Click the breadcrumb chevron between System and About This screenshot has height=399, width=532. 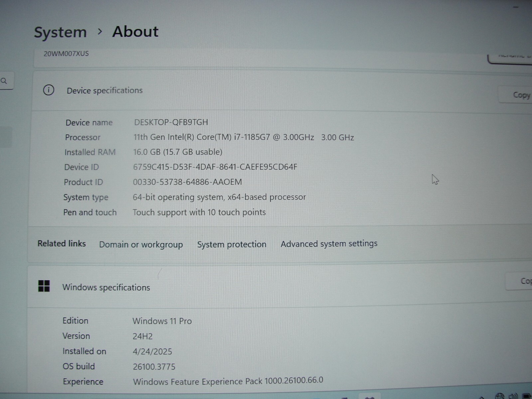coord(100,32)
